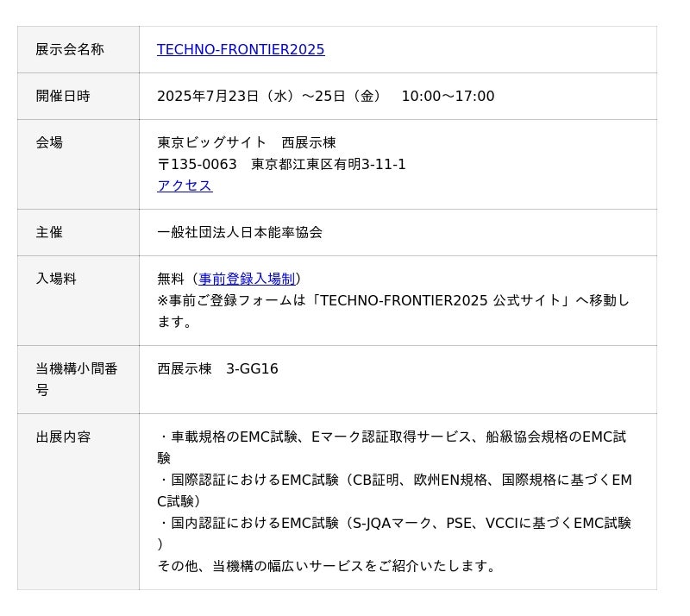Image resolution: width=690 pixels, height=616 pixels.
Task: Open the 事前登録入場制 registration link
Action: (247, 280)
